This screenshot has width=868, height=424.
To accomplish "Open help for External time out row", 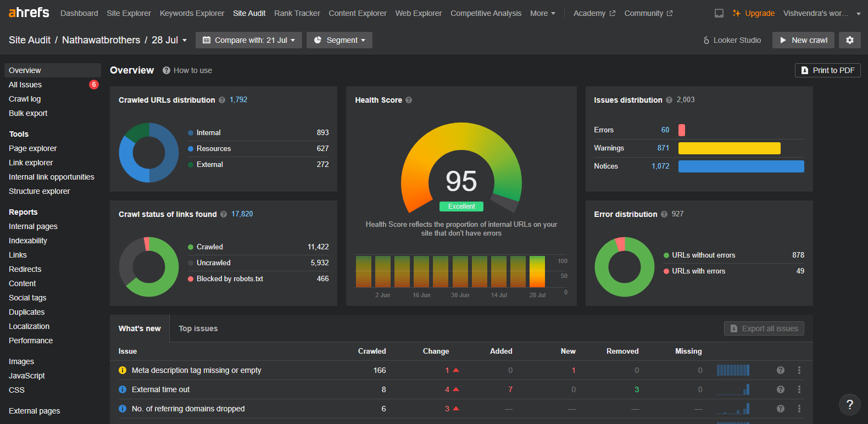I will [781, 389].
